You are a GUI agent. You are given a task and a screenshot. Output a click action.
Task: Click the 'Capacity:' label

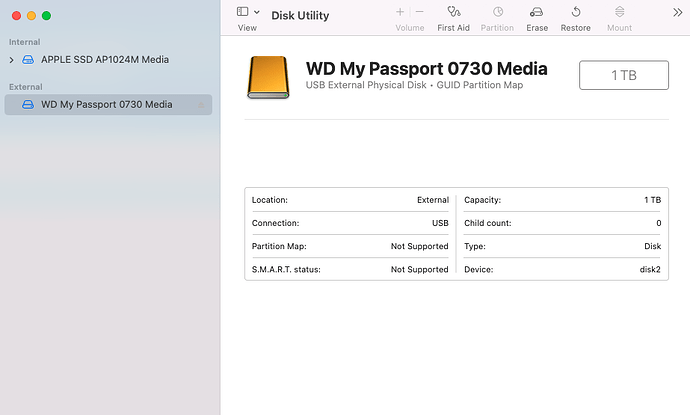point(482,200)
